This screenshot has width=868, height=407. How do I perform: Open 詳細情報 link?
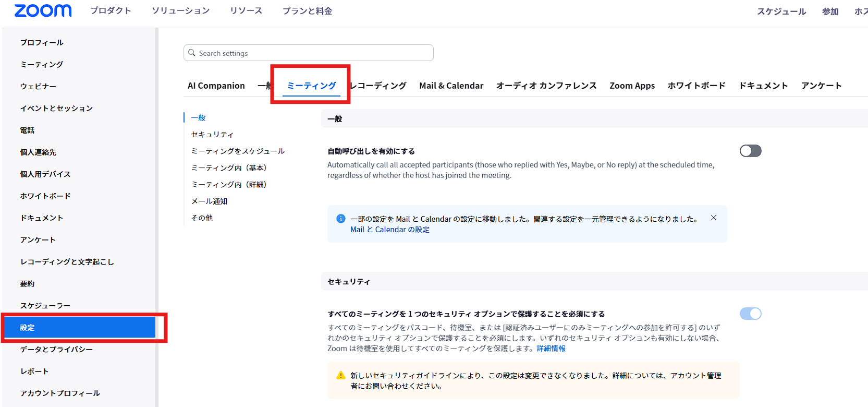coord(551,349)
